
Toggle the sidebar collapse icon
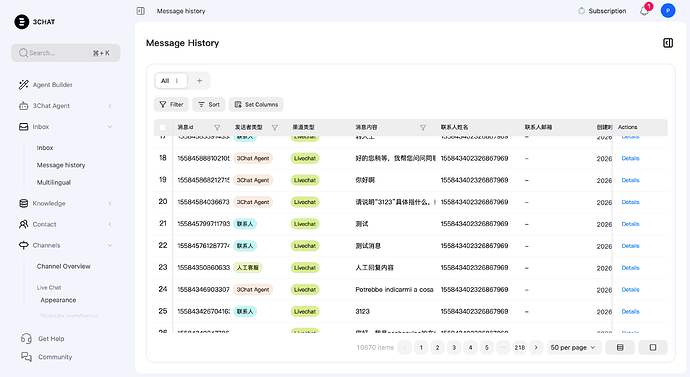pyautogui.click(x=141, y=11)
